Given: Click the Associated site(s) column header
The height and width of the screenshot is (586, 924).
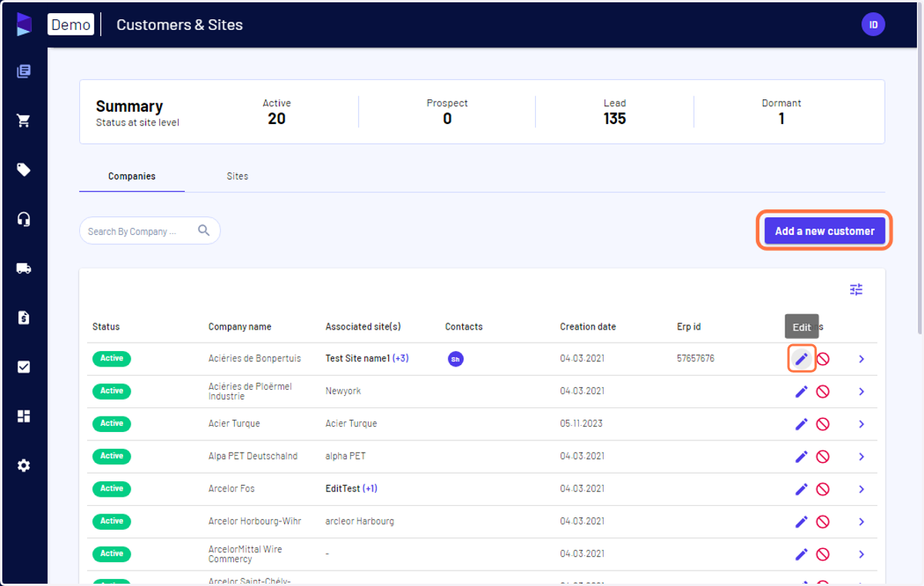Looking at the screenshot, I should pyautogui.click(x=363, y=326).
